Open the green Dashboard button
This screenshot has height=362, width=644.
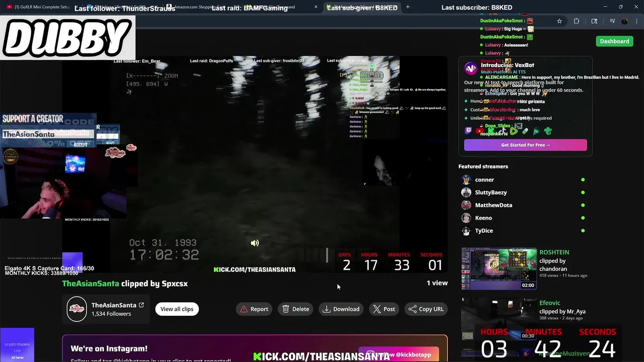(x=614, y=41)
